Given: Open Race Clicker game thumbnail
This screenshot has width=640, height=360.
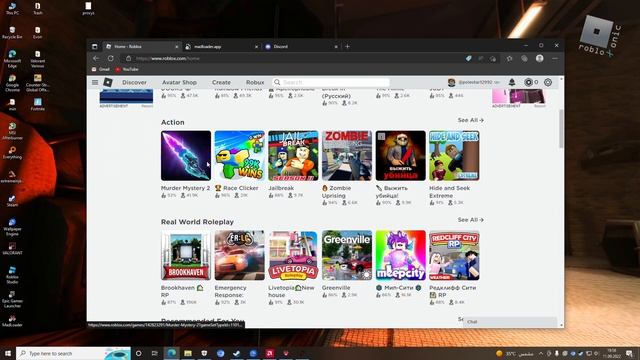Looking at the screenshot, I should click(240, 156).
